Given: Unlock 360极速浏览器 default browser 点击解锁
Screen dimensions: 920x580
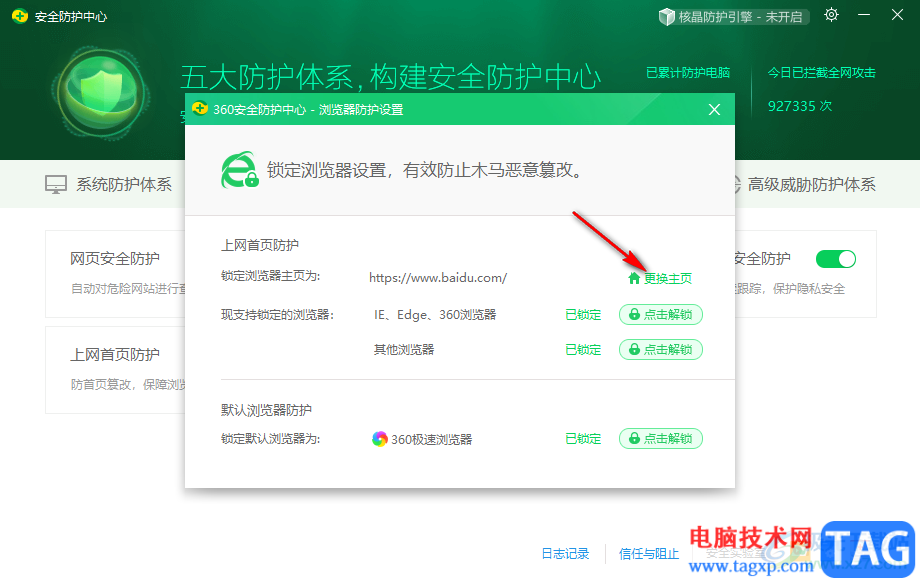Looking at the screenshot, I should point(661,439).
